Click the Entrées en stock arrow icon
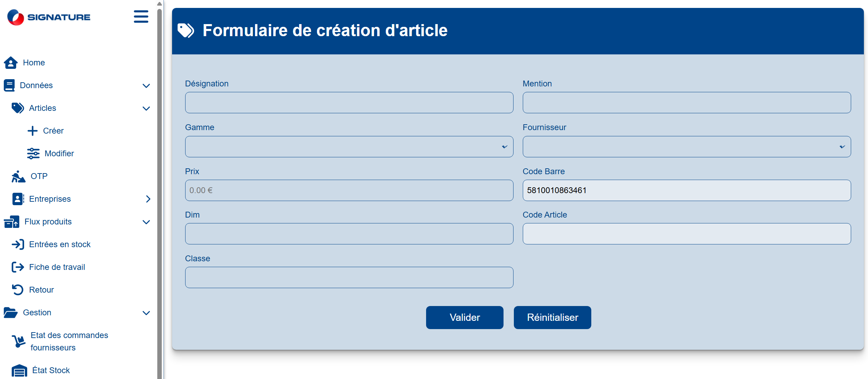Image resolution: width=868 pixels, height=379 pixels. click(18, 244)
